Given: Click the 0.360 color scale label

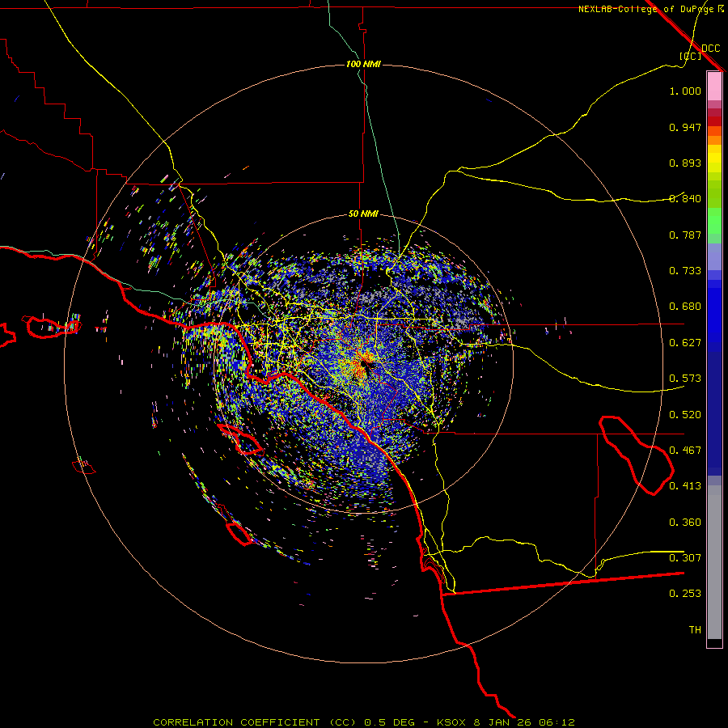Looking at the screenshot, I should pyautogui.click(x=685, y=523).
